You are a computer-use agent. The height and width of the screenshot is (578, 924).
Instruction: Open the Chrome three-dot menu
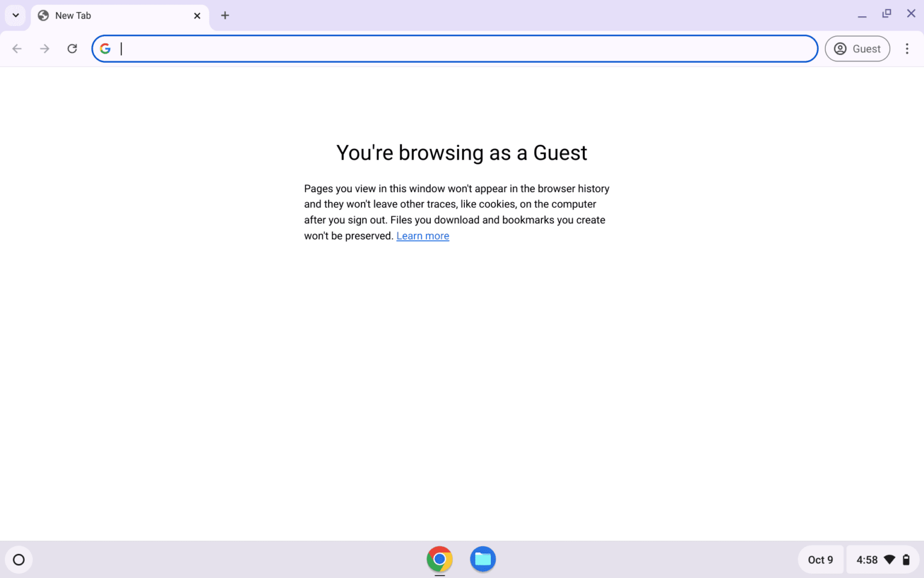coord(907,49)
